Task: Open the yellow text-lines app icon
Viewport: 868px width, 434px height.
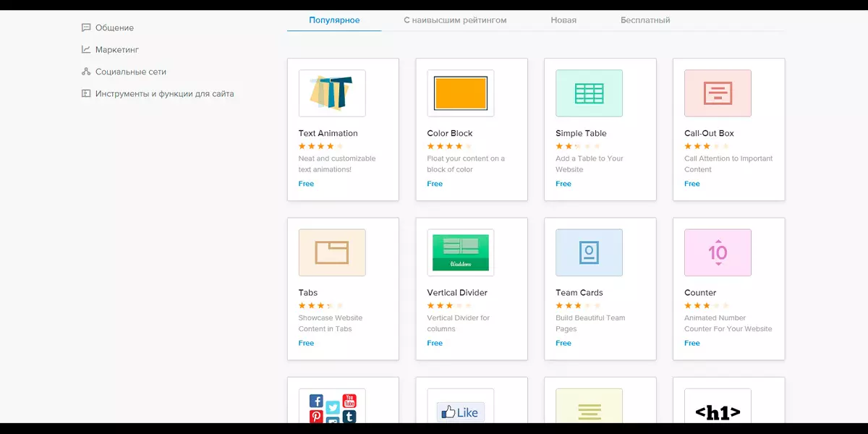Action: tap(589, 407)
